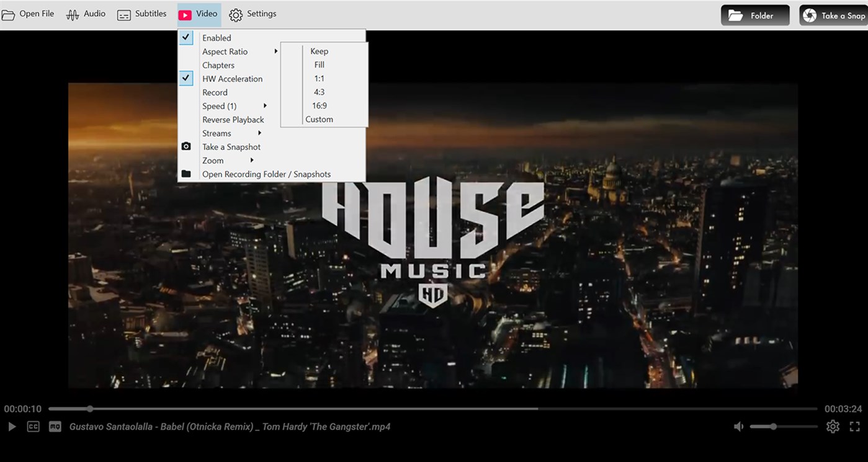Select the 16:9 aspect ratio

[319, 105]
